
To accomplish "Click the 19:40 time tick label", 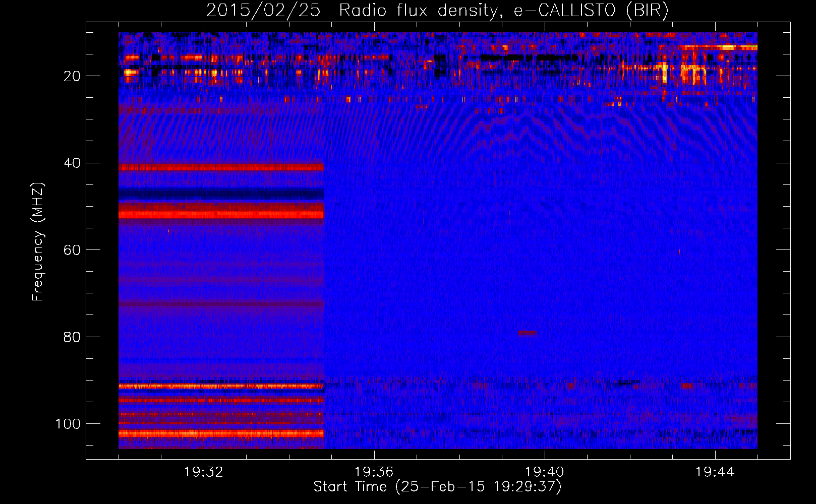I will coord(545,472).
